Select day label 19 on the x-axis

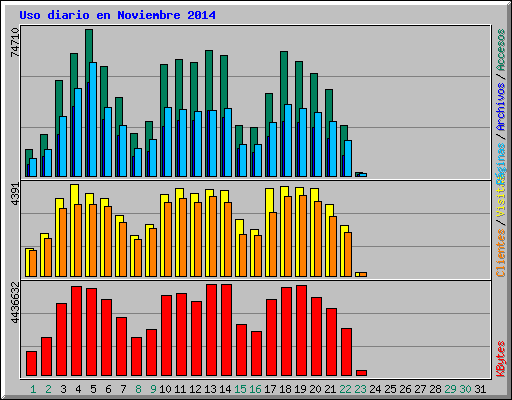[x=300, y=389]
